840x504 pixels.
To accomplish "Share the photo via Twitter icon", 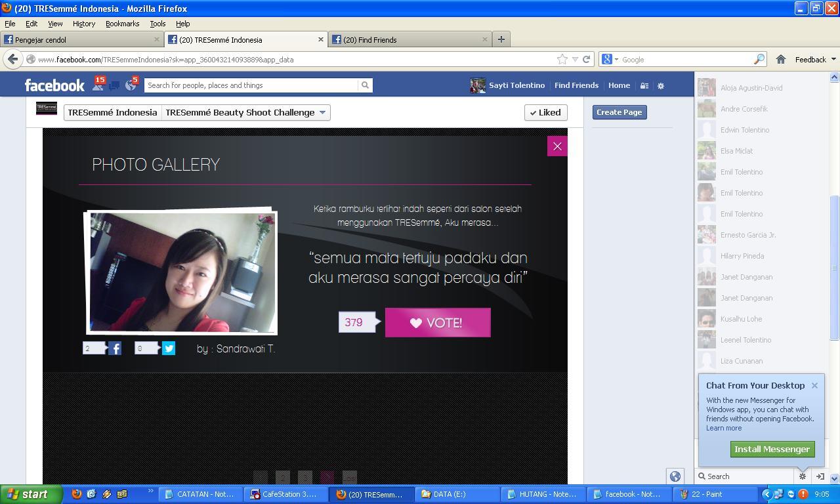I will [169, 348].
